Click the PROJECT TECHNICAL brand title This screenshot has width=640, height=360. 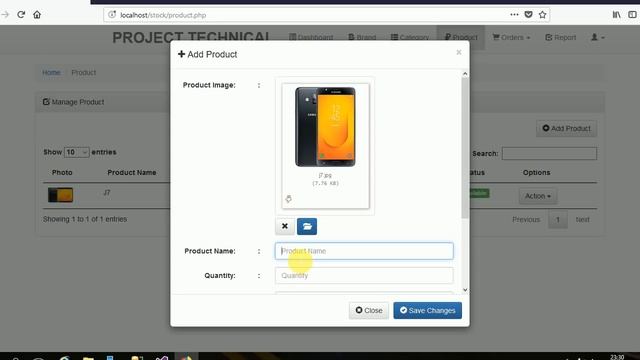191,38
